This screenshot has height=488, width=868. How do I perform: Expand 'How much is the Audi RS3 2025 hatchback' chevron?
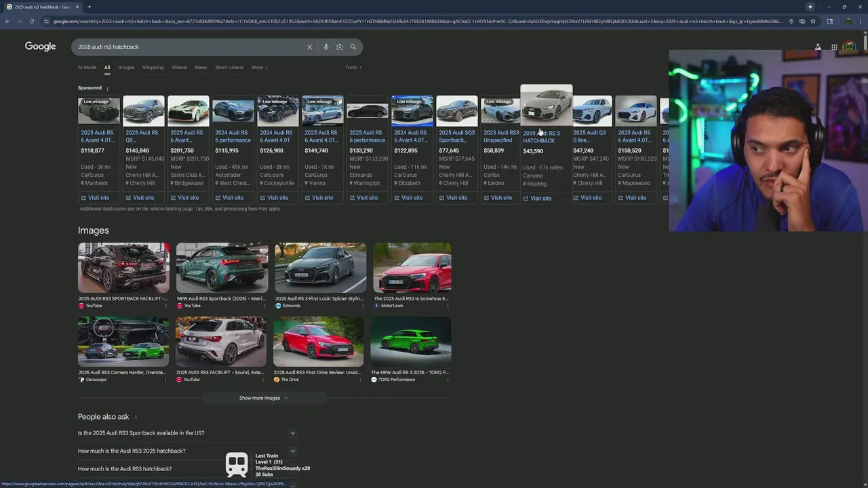(x=293, y=451)
